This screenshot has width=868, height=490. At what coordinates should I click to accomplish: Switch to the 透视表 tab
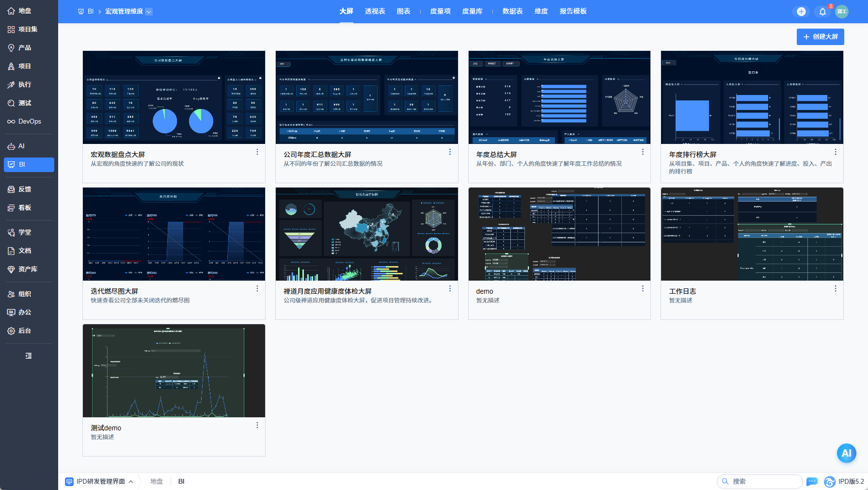(x=375, y=11)
